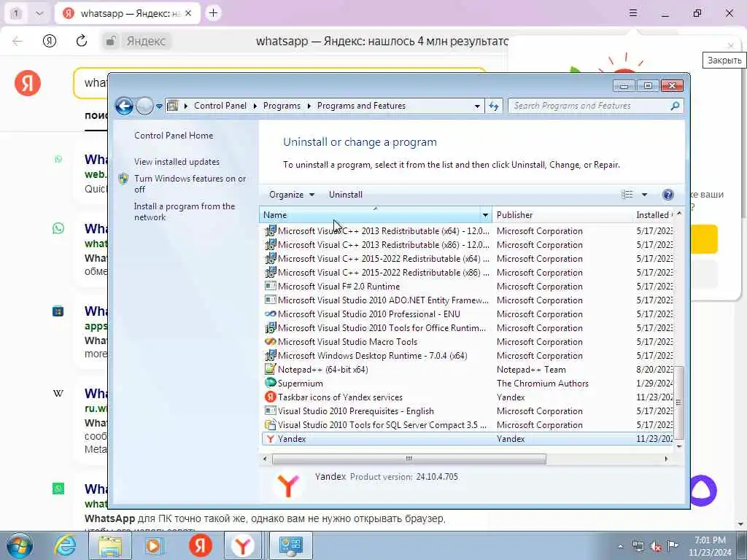747x560 pixels.
Task: Select the Notepad++ (64-bit x64) icon
Action: coord(270,369)
